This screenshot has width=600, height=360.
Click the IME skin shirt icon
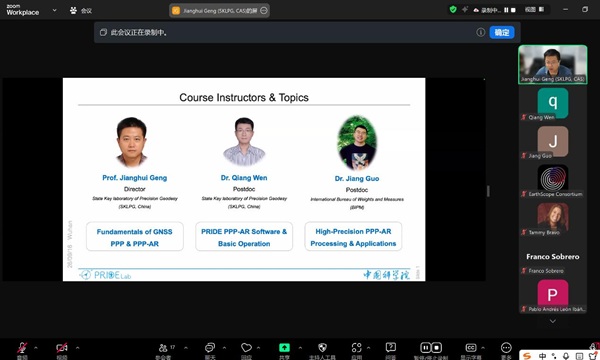[x=592, y=356]
